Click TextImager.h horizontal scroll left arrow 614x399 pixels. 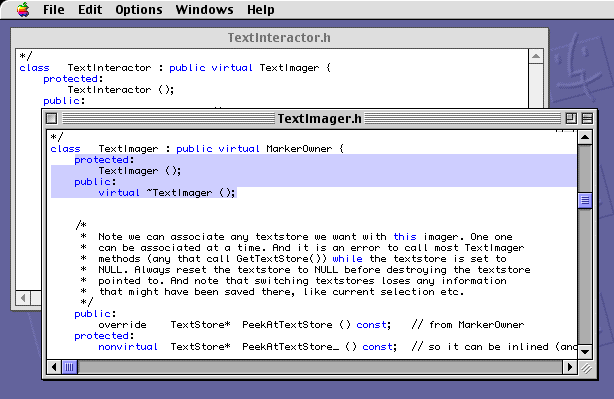click(x=54, y=367)
